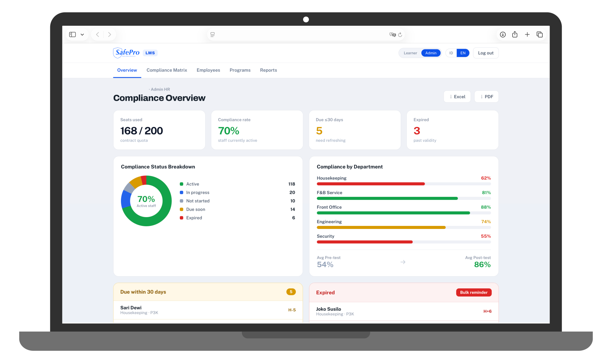The height and width of the screenshot is (364, 612).
Task: Send Bulk reminder to expired staff
Action: pyautogui.click(x=474, y=292)
